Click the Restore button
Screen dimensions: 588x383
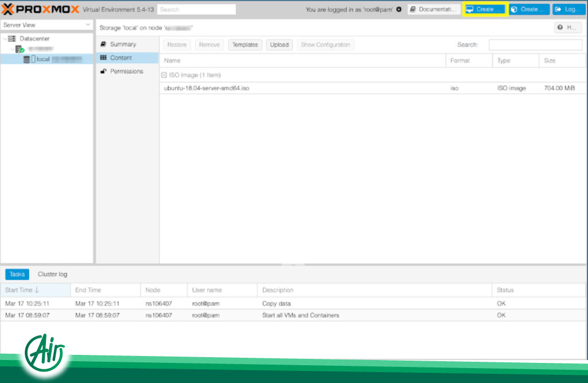click(177, 45)
